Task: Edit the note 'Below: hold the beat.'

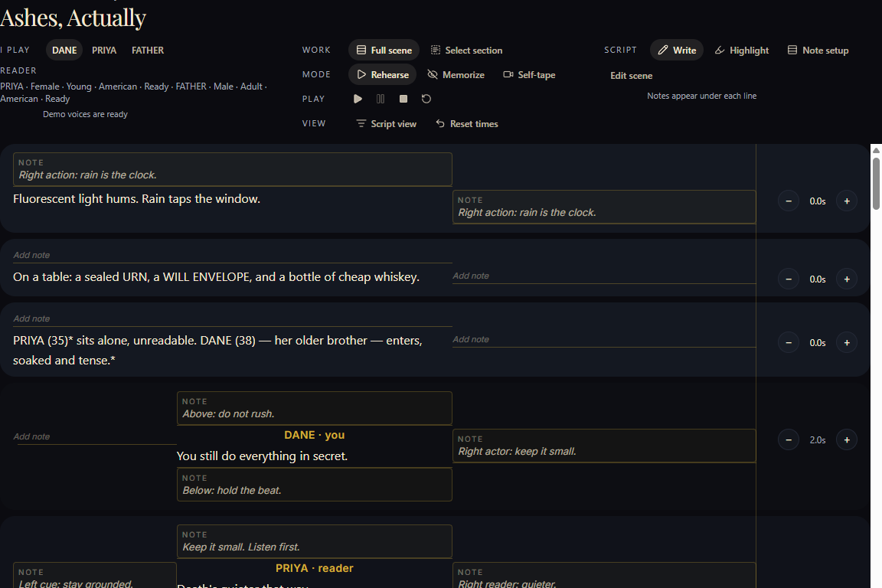Action: click(x=315, y=485)
